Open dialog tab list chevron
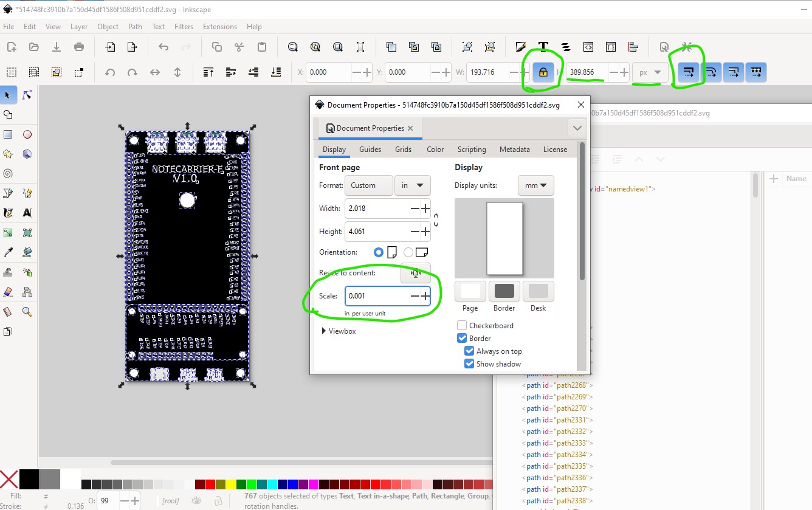Image resolution: width=812 pixels, height=510 pixels. point(577,128)
